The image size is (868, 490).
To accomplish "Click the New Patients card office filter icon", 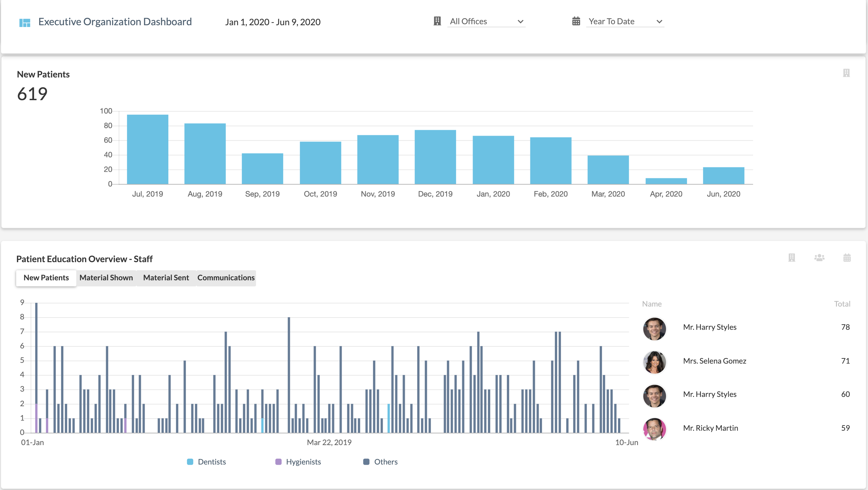I will point(846,73).
